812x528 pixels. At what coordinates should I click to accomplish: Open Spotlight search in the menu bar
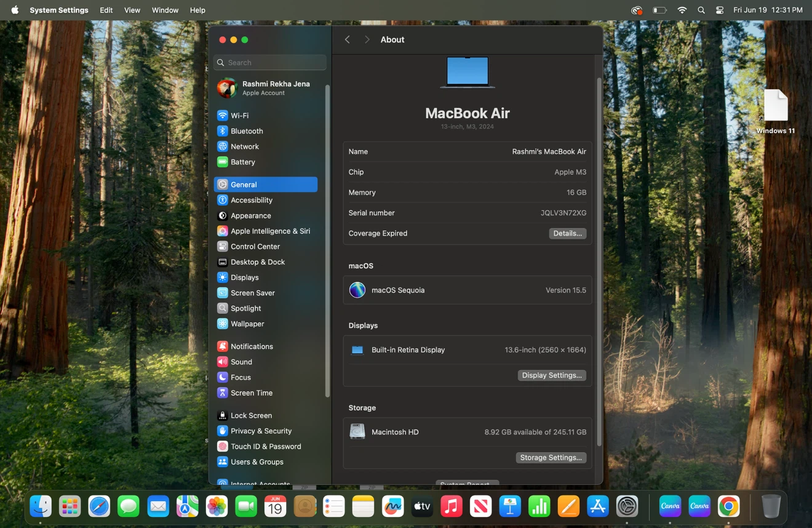701,10
